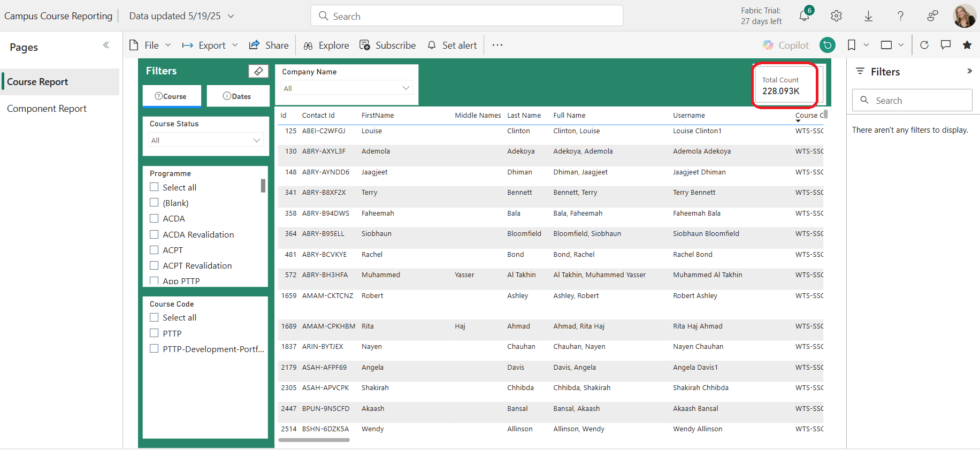Click the eraser clear-filters icon
This screenshot has width=980, height=450.
[258, 71]
